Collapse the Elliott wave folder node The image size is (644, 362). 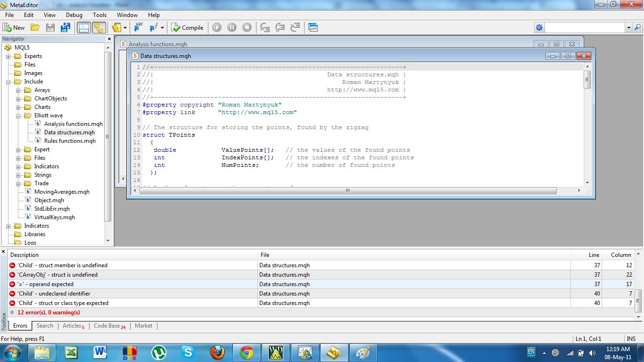[18, 116]
